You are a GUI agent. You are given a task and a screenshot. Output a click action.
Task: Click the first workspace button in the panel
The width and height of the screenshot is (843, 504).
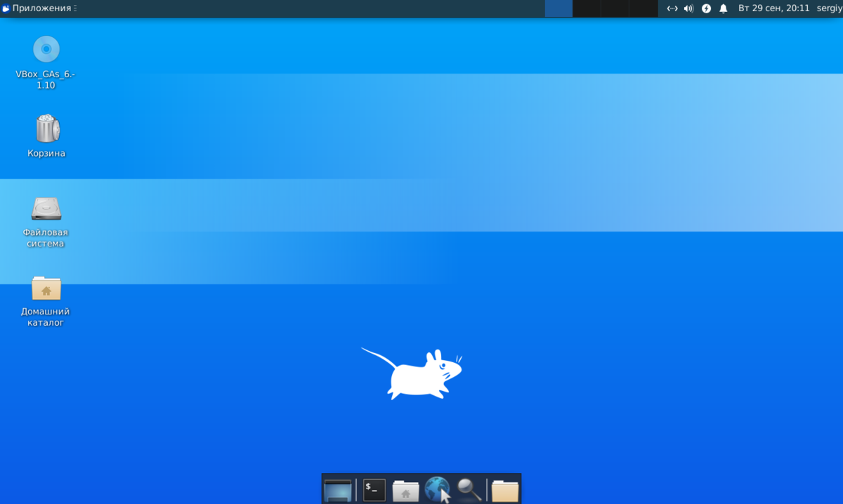pyautogui.click(x=558, y=8)
